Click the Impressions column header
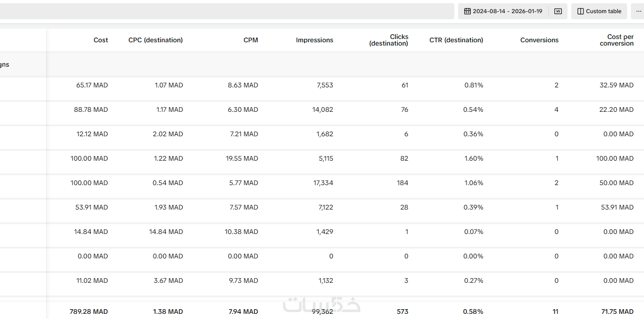 314,40
